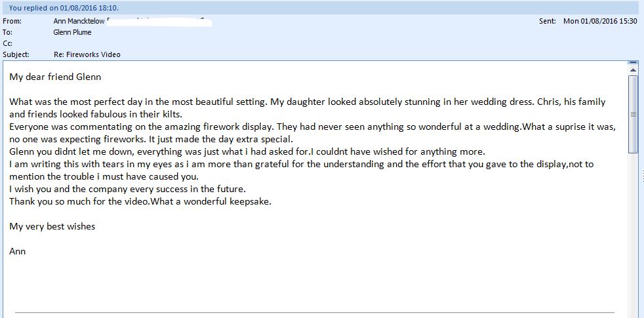Select sender name Ann Mancktelow
This screenshot has height=318, width=644.
pos(79,22)
